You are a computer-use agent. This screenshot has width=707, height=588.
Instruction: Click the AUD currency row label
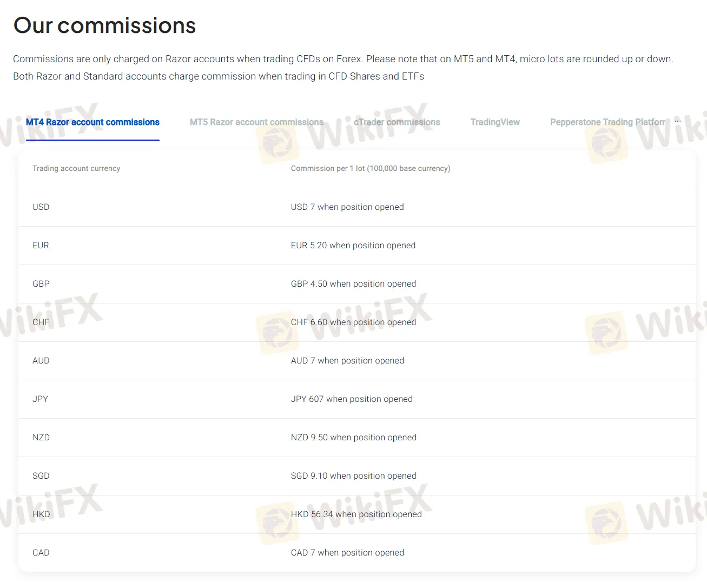coord(41,361)
